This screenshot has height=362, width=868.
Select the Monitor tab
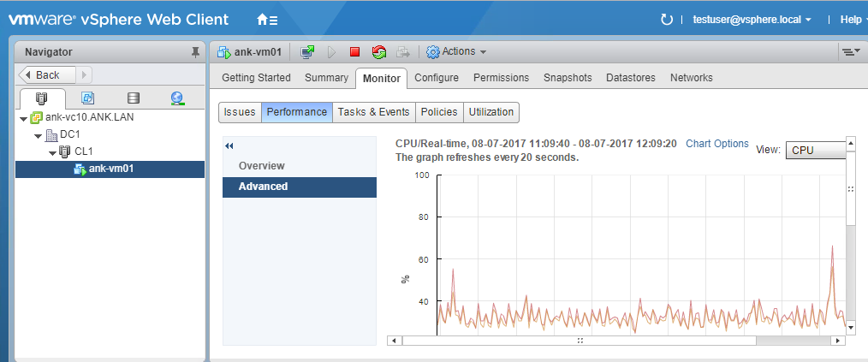pyautogui.click(x=382, y=78)
